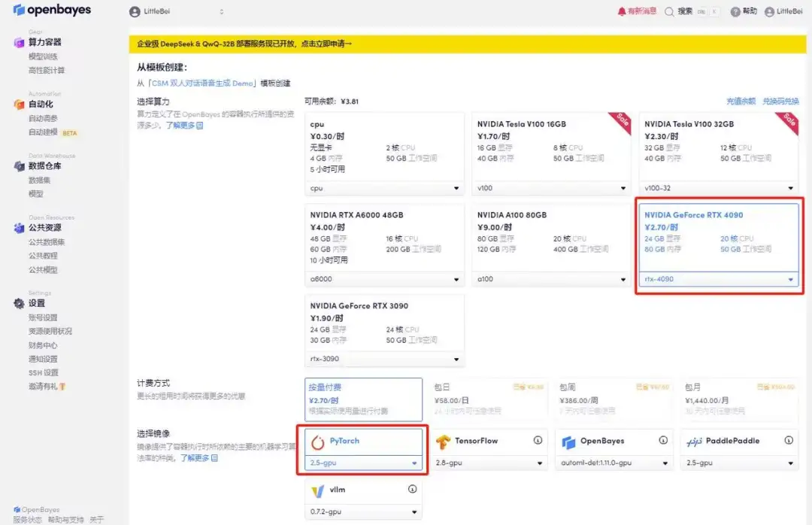Image resolution: width=812 pixels, height=525 pixels.
Task: Click 服务状态 in the footer
Action: click(x=28, y=519)
